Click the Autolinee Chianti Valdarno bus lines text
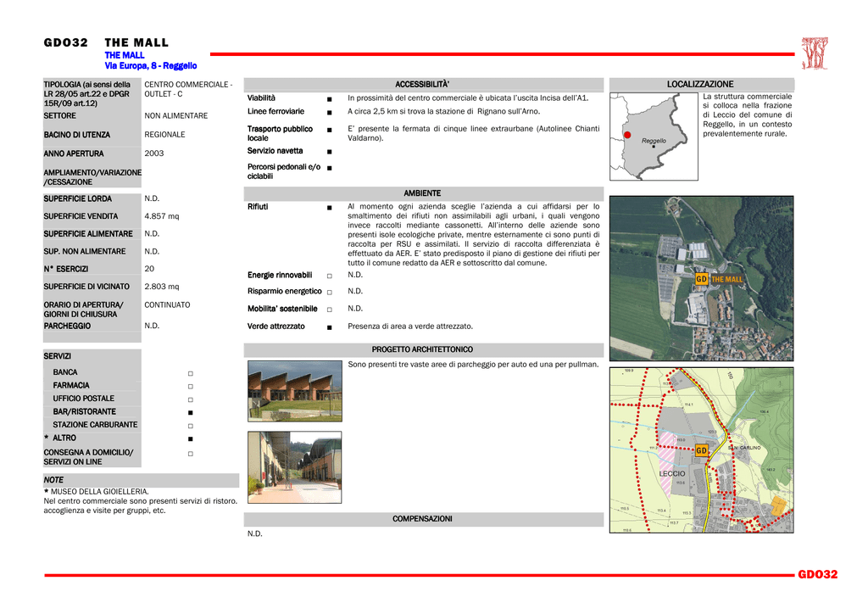 (x=473, y=133)
